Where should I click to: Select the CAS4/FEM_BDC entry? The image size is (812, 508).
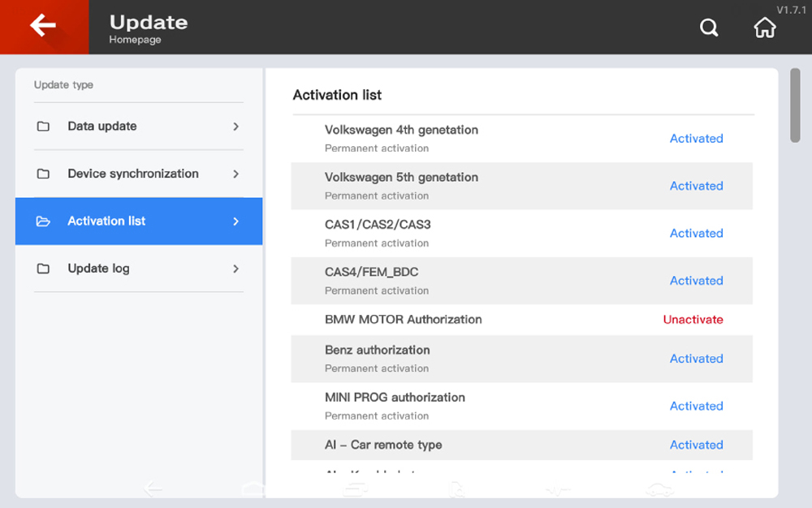pyautogui.click(x=521, y=281)
